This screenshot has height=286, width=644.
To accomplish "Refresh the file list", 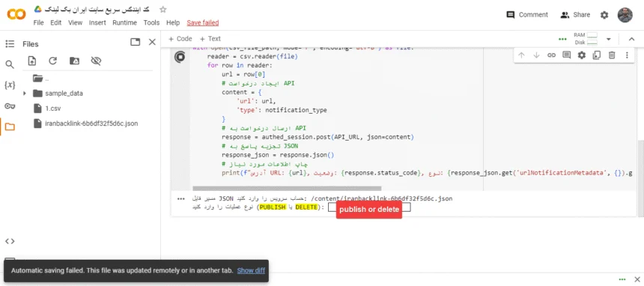I will (x=52, y=61).
